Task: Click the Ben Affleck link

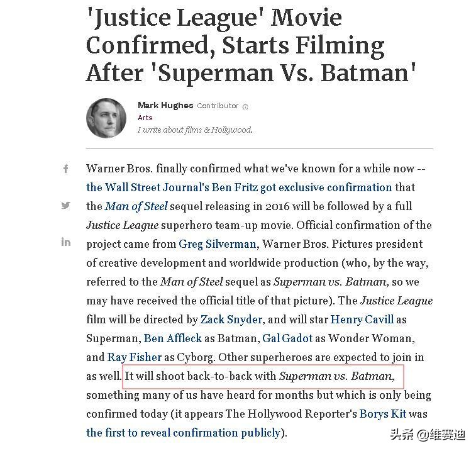Action: tap(173, 338)
